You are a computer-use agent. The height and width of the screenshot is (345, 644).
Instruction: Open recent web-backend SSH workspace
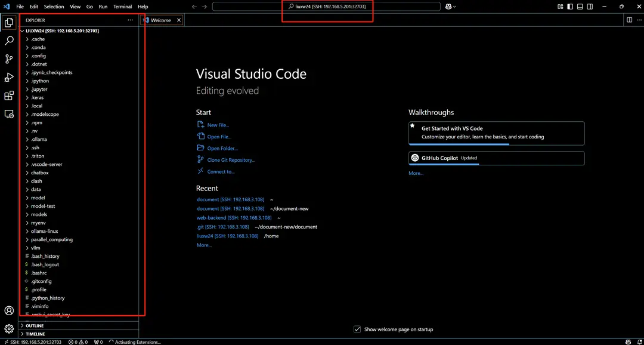click(x=234, y=218)
